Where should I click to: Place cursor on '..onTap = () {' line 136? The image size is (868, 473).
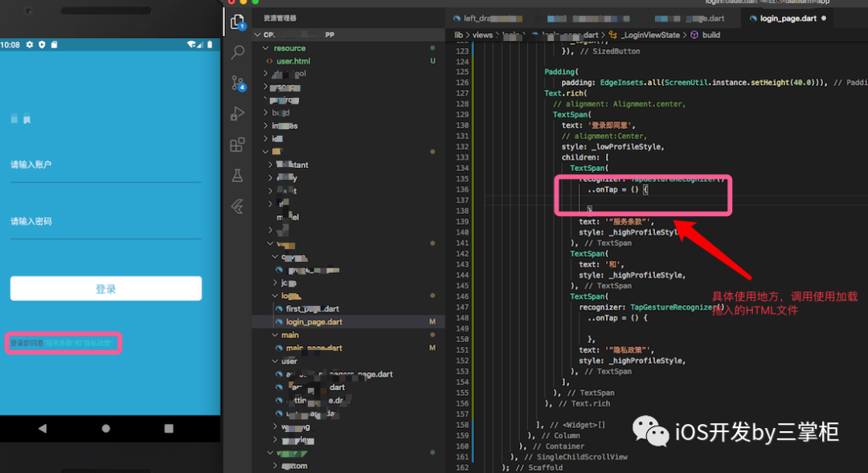[618, 190]
